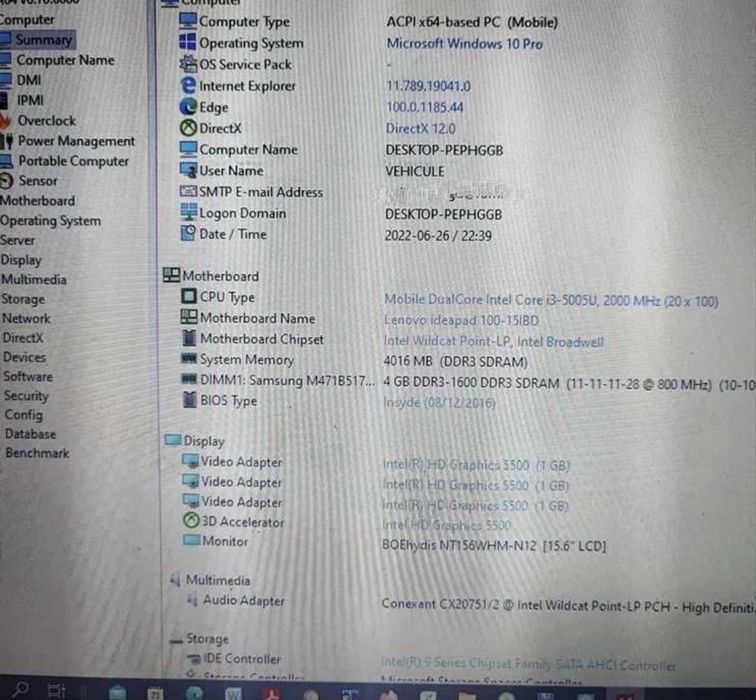Open the Lenovo ideapad 100-15IBD link
756x700 pixels.
[x=461, y=320]
